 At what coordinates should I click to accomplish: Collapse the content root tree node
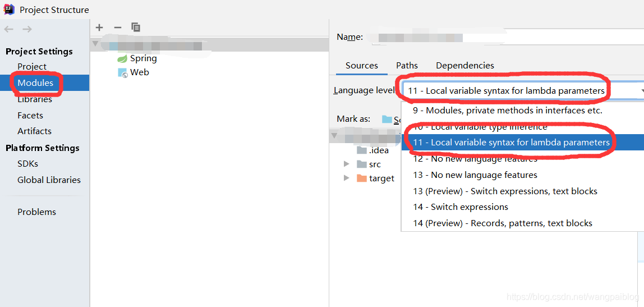point(334,135)
